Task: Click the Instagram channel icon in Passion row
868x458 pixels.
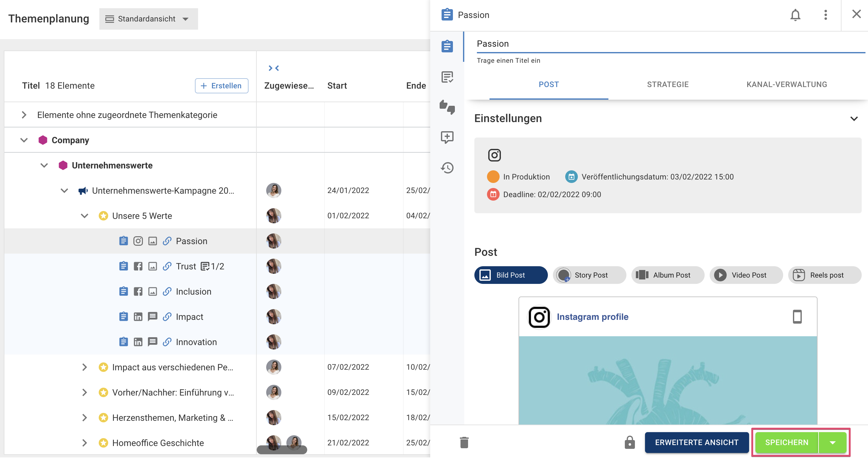Action: click(x=138, y=241)
